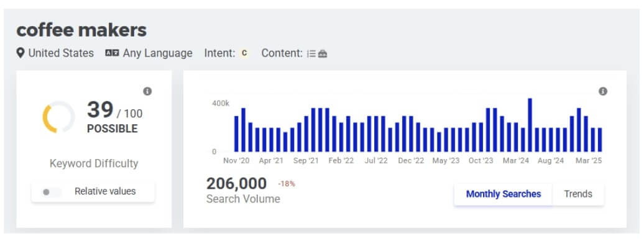Click the commercial intent C badge

click(x=244, y=53)
